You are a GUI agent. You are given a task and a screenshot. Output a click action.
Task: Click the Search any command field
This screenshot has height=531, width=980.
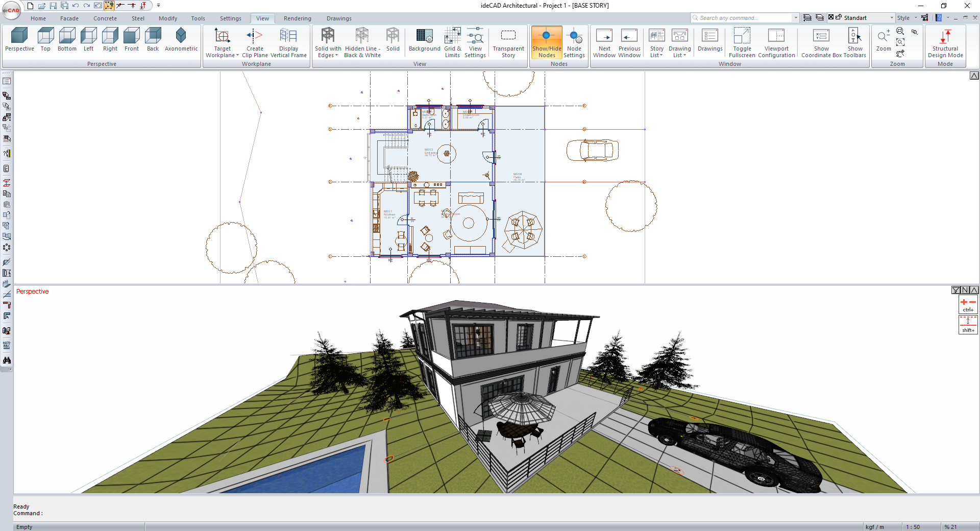coord(741,17)
